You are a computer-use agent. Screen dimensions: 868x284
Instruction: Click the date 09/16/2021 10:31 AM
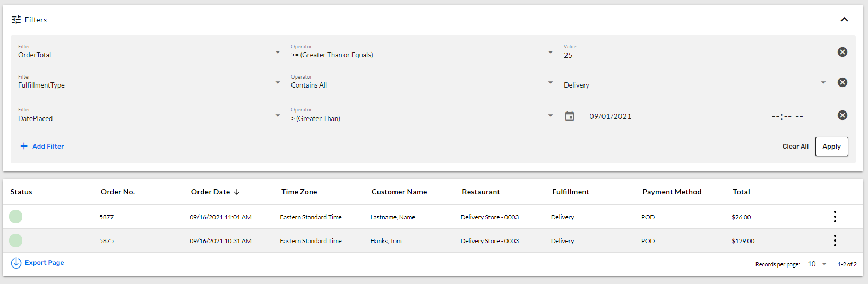(x=220, y=241)
